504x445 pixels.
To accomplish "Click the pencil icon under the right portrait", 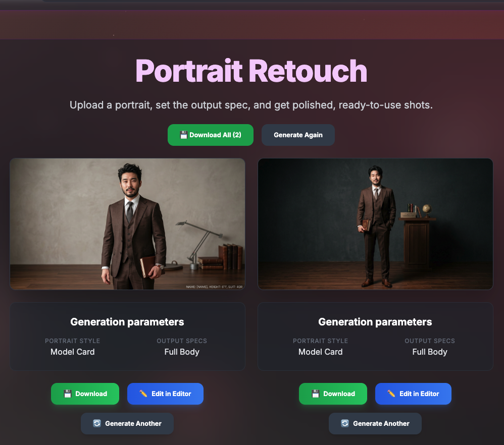I will click(x=391, y=394).
